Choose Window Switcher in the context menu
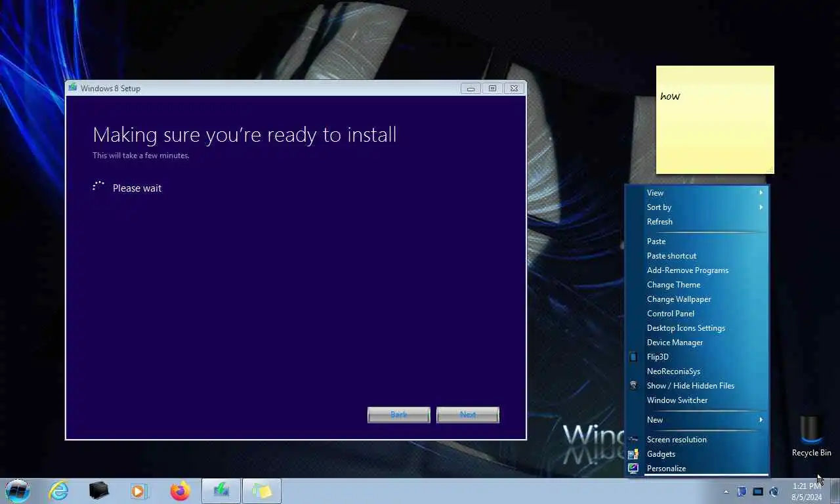840x504 pixels. 696,400
